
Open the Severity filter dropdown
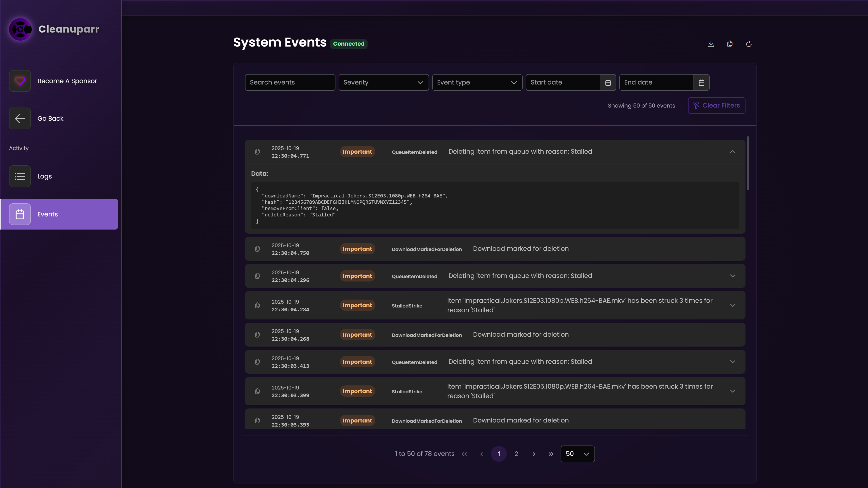[383, 82]
